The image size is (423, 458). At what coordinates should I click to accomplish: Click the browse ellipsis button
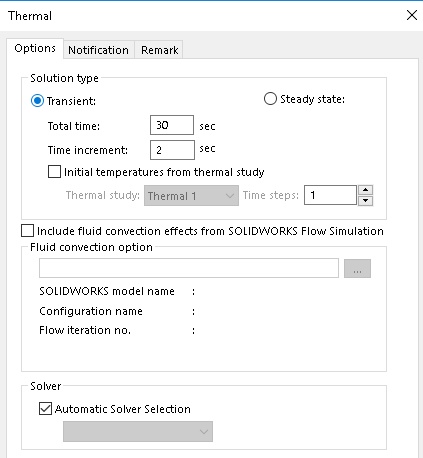click(357, 268)
